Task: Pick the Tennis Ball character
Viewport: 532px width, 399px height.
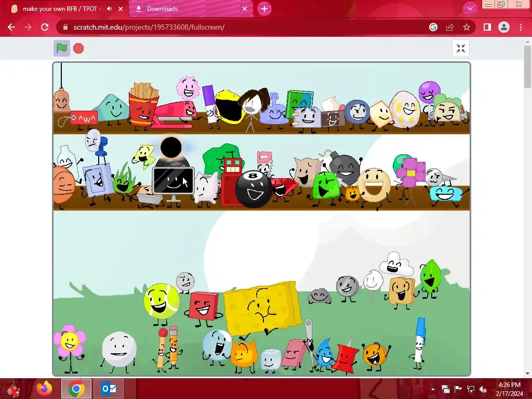Action: pos(162,301)
